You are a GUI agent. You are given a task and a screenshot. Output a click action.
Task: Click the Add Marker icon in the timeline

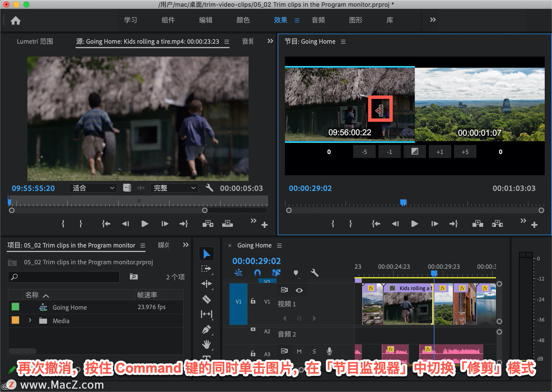tap(296, 273)
